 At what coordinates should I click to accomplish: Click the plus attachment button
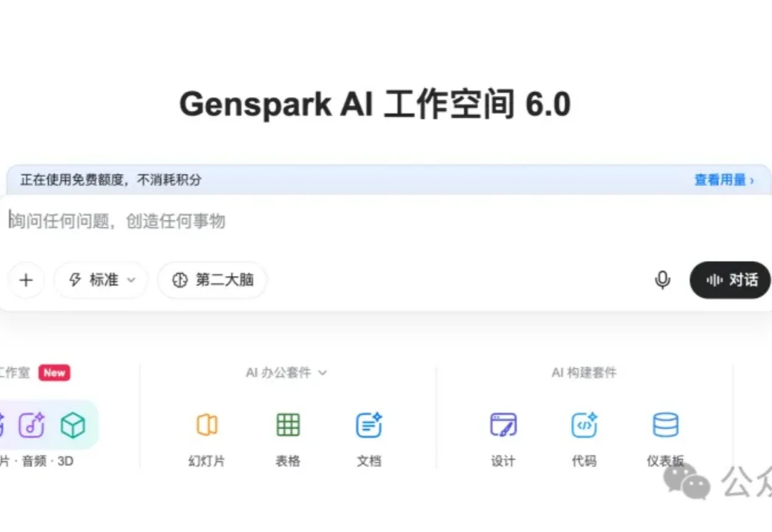click(26, 280)
